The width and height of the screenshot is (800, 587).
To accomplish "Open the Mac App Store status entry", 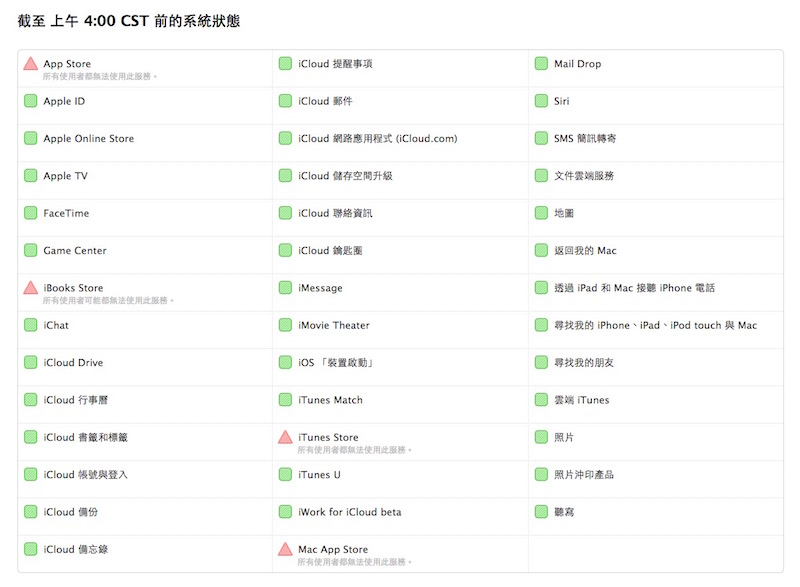I will click(401, 554).
